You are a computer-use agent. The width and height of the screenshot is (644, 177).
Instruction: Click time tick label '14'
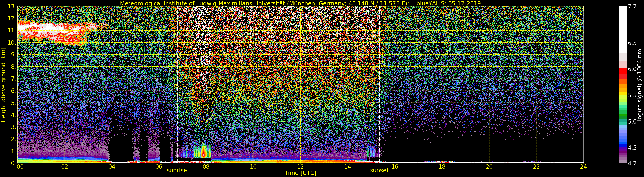pos(347,166)
